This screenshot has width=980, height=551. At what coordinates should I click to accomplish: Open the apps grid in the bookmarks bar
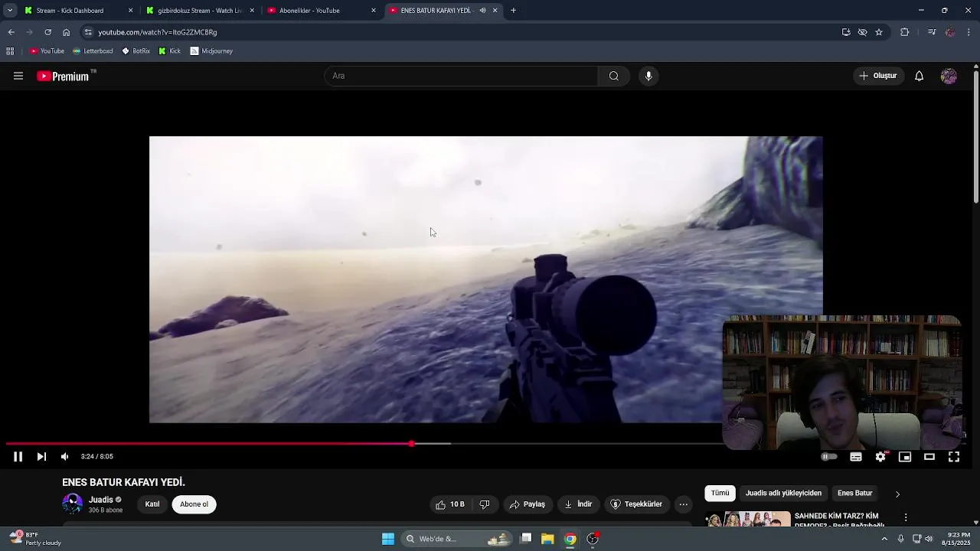point(10,51)
